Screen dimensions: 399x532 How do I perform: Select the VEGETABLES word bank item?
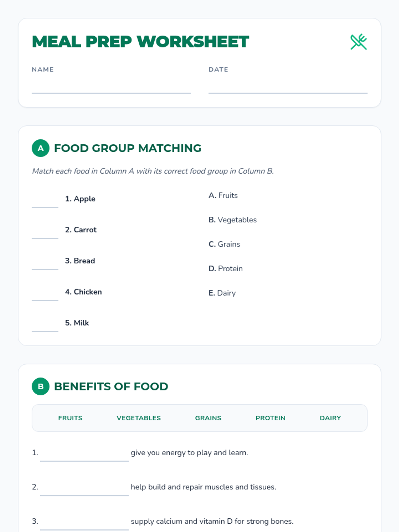click(x=139, y=418)
